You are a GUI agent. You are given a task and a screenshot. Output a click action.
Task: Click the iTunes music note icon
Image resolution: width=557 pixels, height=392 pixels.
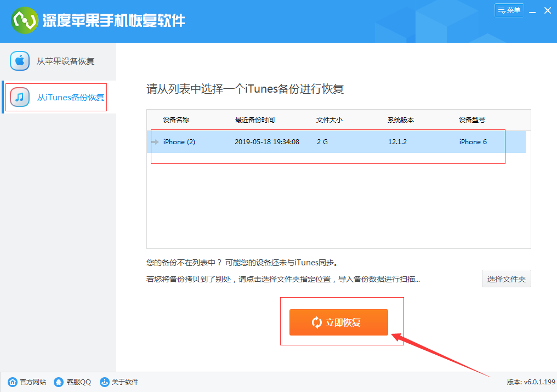pyautogui.click(x=20, y=97)
